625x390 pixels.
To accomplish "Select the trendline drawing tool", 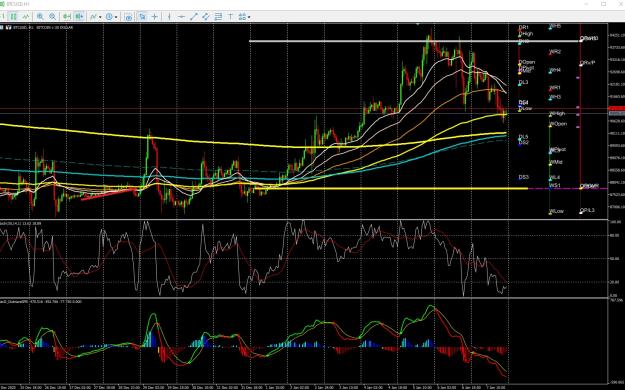I will (194, 17).
